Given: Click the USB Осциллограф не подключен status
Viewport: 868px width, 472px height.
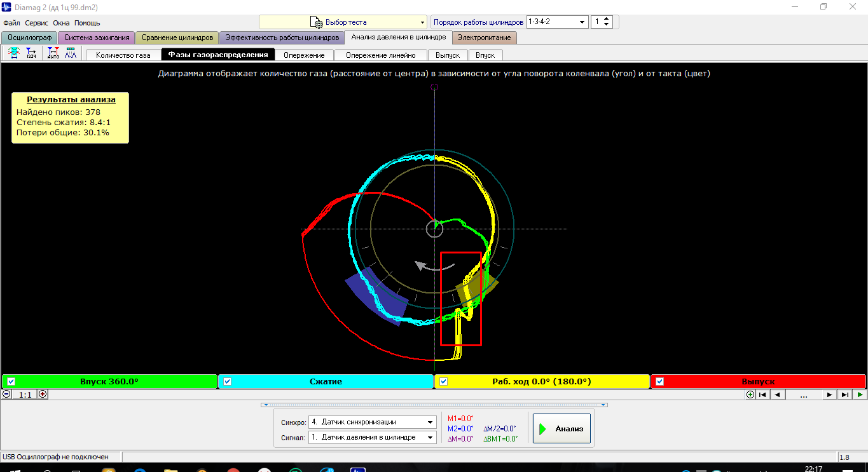Looking at the screenshot, I should click(x=55, y=457).
